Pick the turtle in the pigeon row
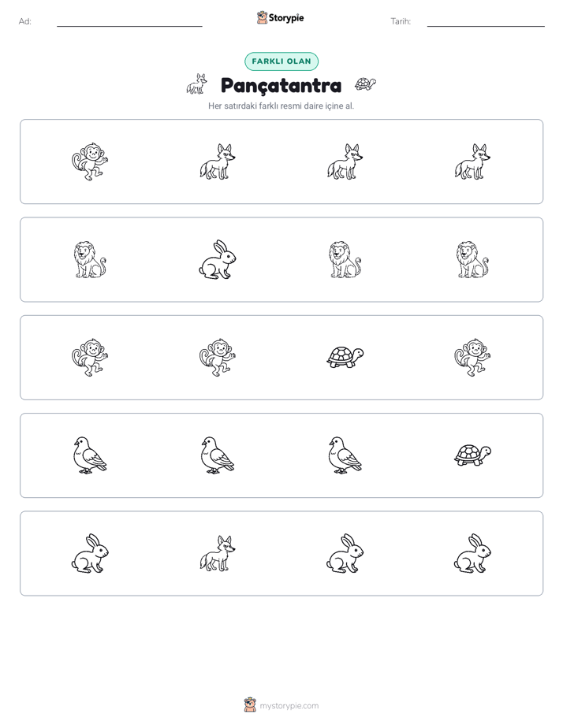 [x=472, y=455]
